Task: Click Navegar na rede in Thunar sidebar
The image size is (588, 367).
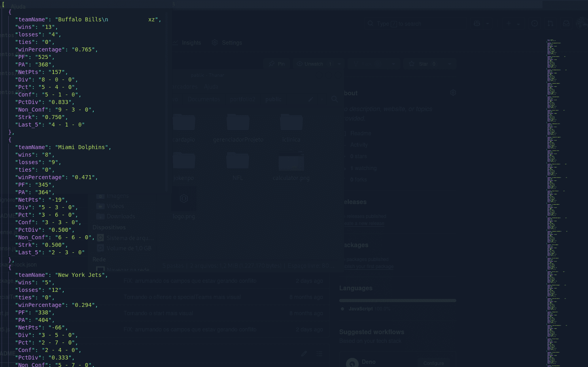Action: pos(123,270)
